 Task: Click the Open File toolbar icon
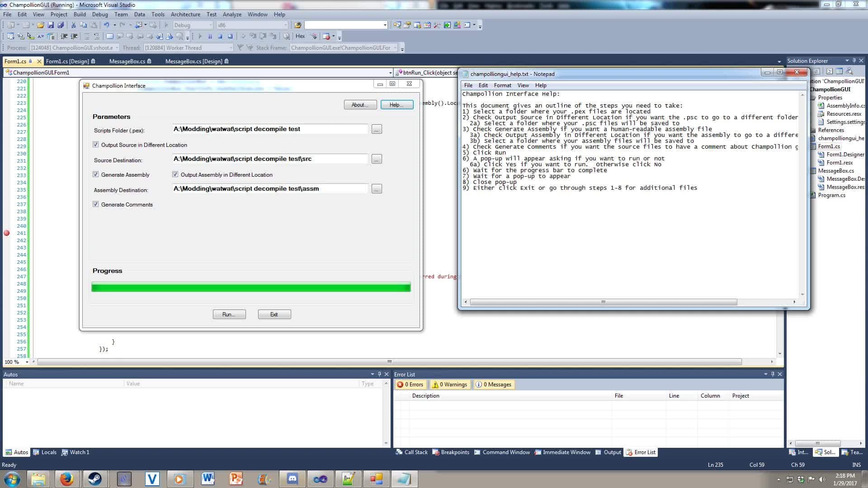41,25
